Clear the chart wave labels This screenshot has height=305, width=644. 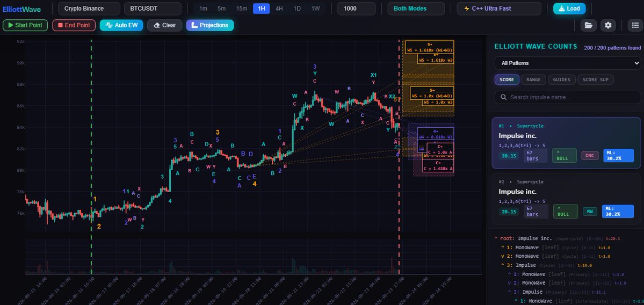coord(165,25)
